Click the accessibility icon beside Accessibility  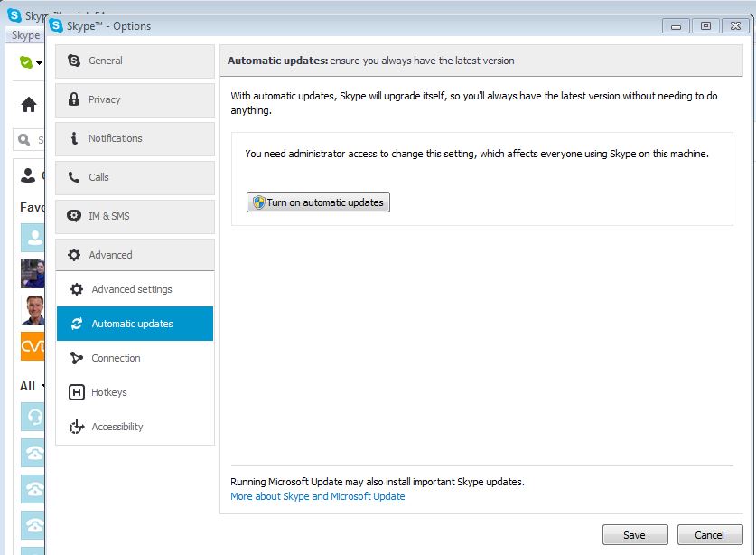[x=77, y=427]
